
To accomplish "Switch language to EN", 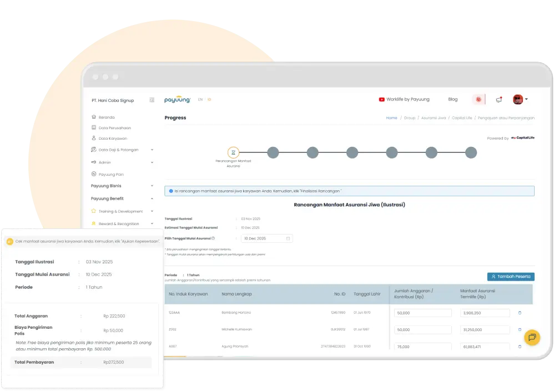I will [200, 100].
